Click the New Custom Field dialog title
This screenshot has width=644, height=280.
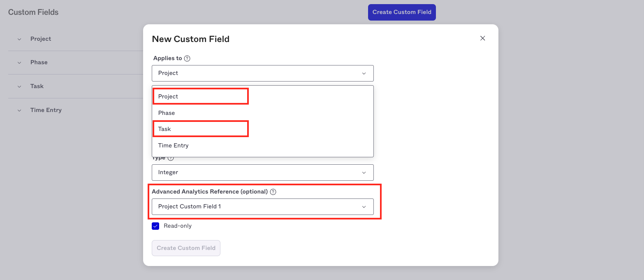(191, 39)
